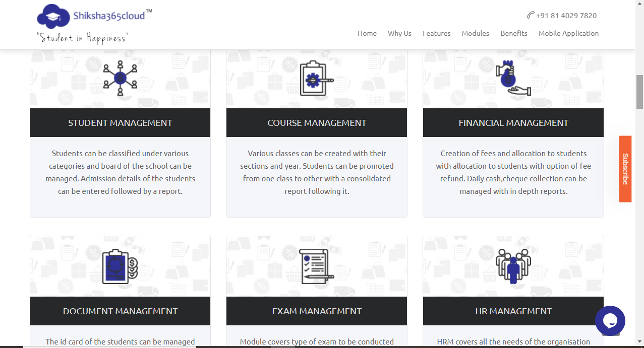Image resolution: width=644 pixels, height=348 pixels.
Task: Click the "Student in Happiness" tagline
Action: point(83,38)
